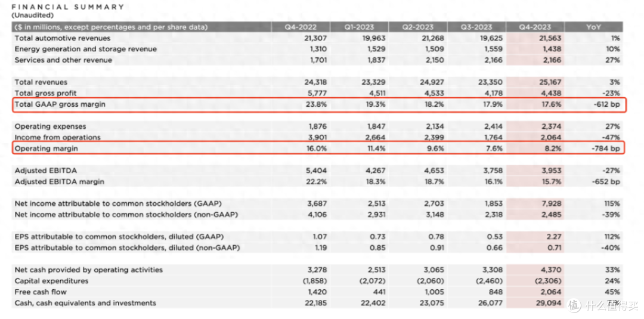
Task: Click the -784 bp operating margin change
Action: [606, 148]
